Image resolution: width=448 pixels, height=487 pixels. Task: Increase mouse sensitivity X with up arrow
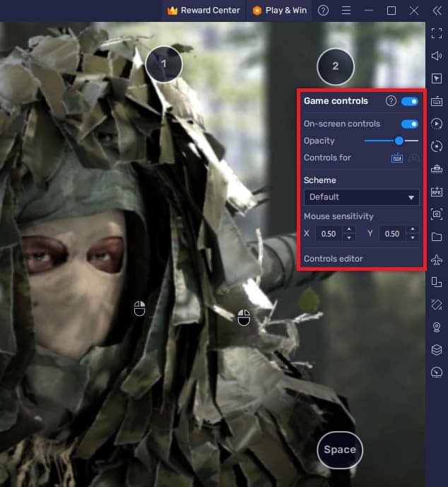coord(348,230)
